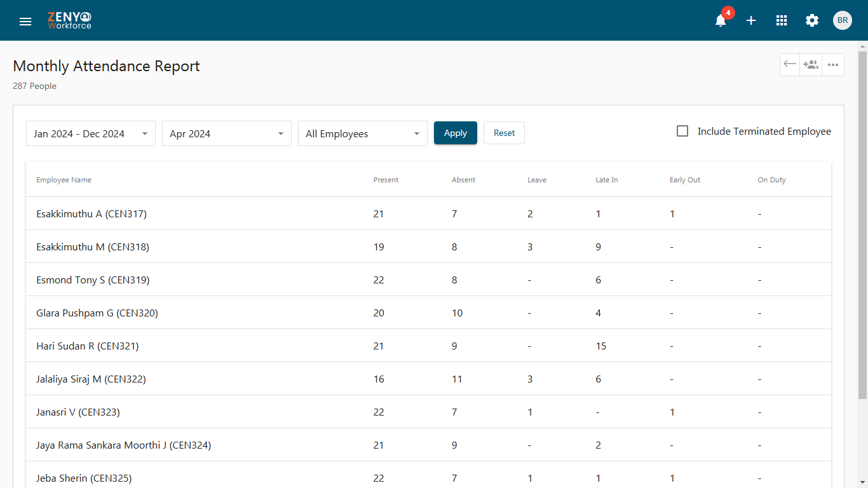The image size is (868, 488).
Task: Select employee Janasri V (CEN323)
Action: point(78,412)
